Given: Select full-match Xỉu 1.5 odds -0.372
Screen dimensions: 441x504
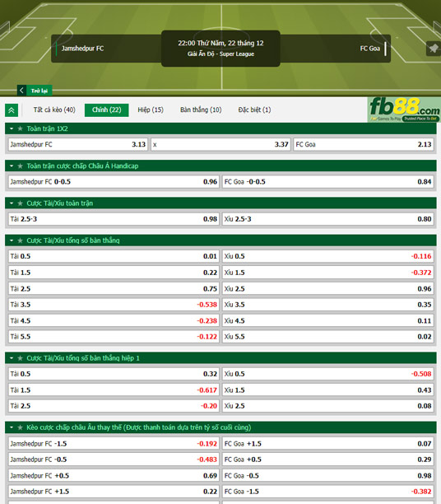Looking at the screenshot, I should click(328, 273).
